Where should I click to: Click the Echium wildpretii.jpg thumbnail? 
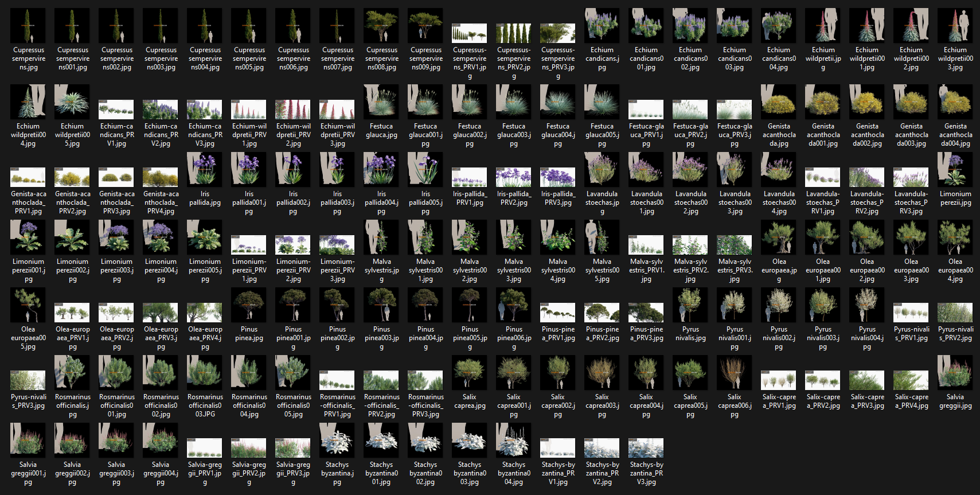tap(823, 26)
